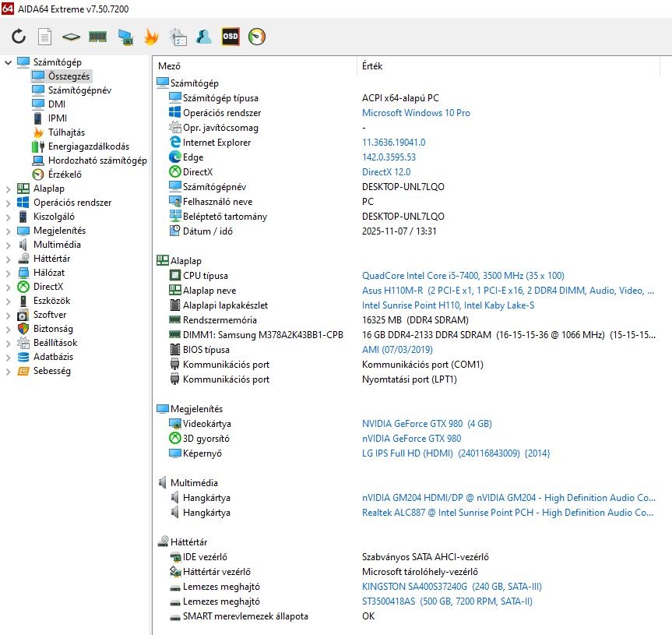Click the 3D gyorsító Xbox icon
672x635 pixels.
click(175, 438)
